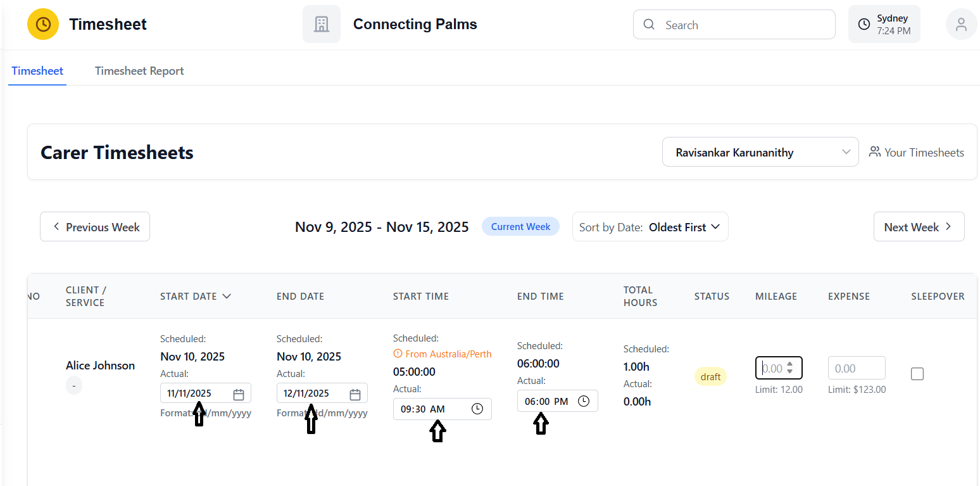This screenshot has height=486, width=980.
Task: Expand the Sort by Date dropdown
Action: click(x=650, y=227)
